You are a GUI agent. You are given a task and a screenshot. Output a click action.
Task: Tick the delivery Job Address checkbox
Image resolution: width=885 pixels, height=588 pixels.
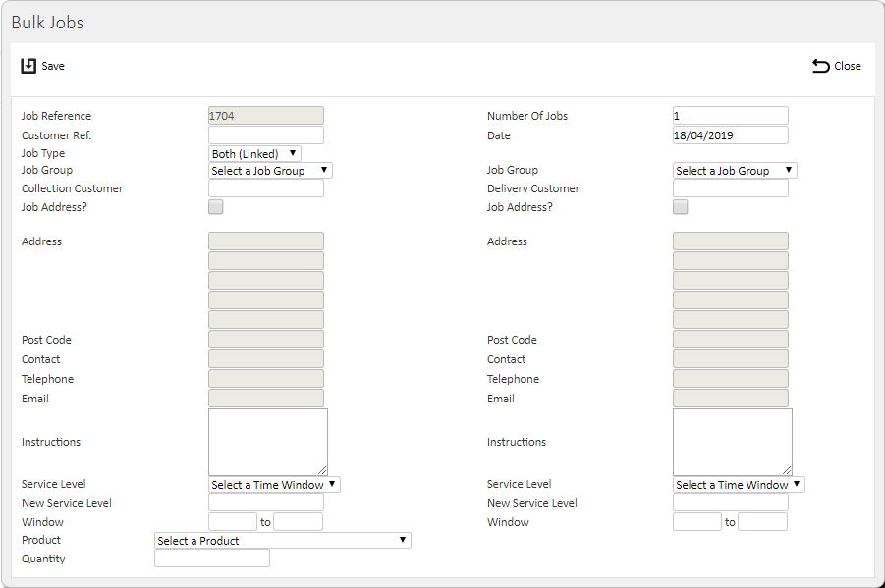click(680, 207)
